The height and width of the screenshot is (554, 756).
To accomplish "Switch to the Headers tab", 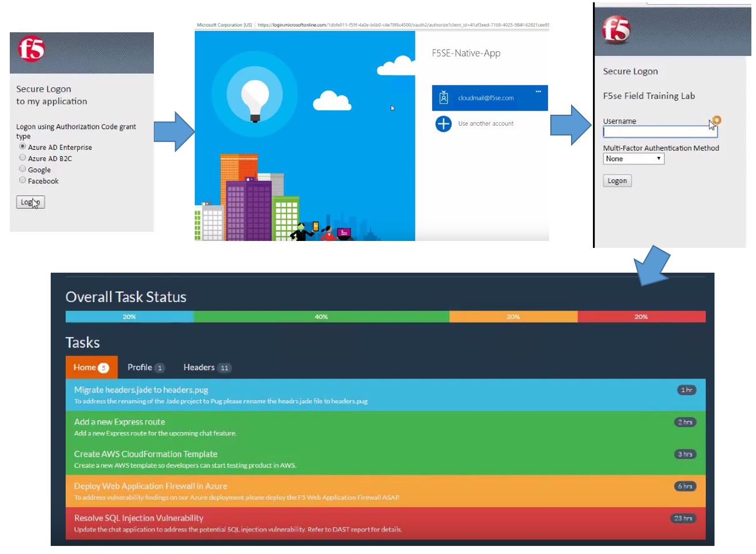I will 207,367.
